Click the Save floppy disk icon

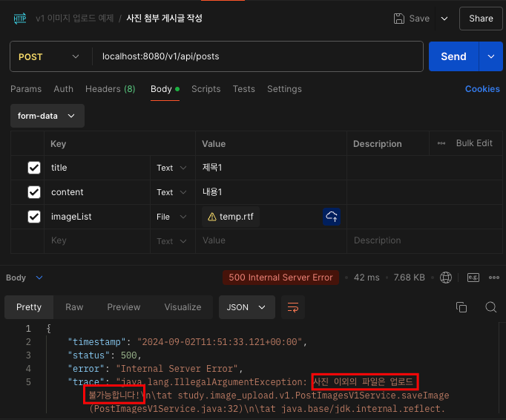[399, 19]
